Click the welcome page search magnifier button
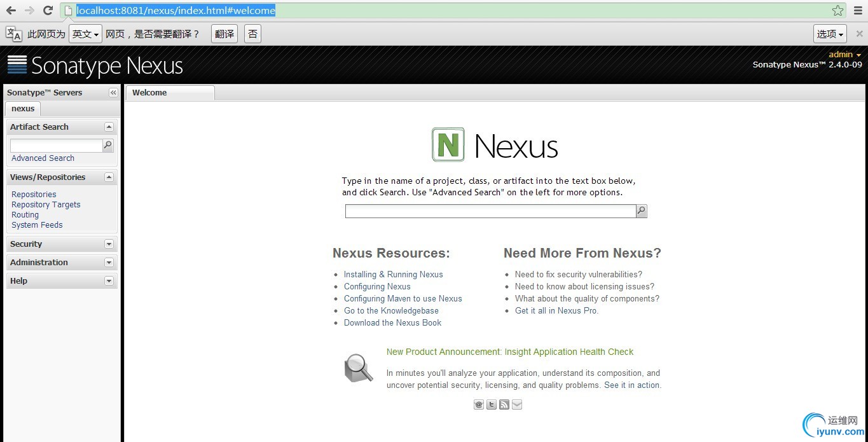 642,211
